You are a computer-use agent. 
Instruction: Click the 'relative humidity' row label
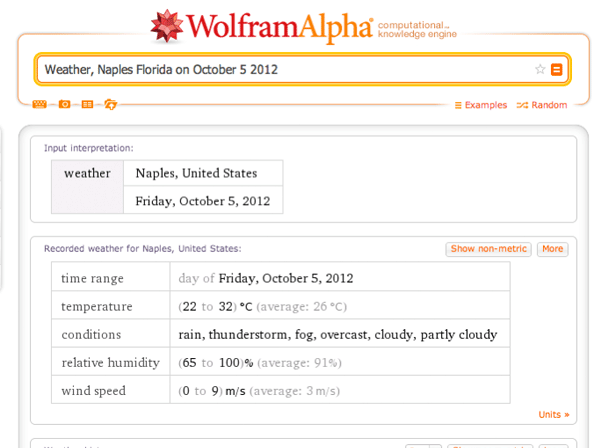[111, 363]
